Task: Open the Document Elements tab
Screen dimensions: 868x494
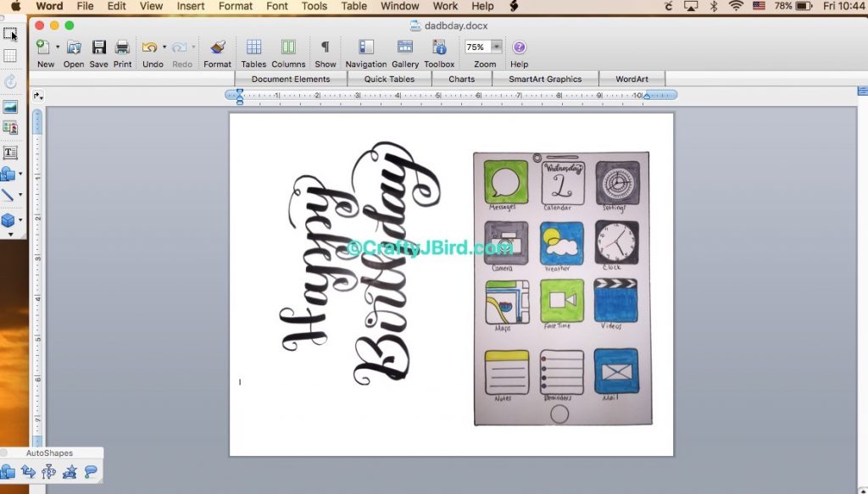Action: click(291, 79)
